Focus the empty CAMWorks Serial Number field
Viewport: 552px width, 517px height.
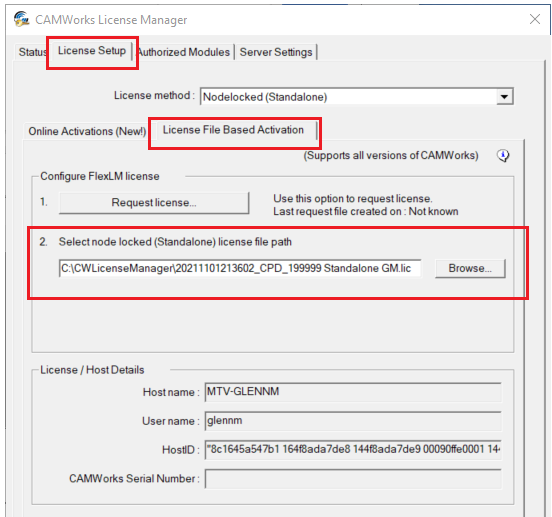click(x=353, y=479)
